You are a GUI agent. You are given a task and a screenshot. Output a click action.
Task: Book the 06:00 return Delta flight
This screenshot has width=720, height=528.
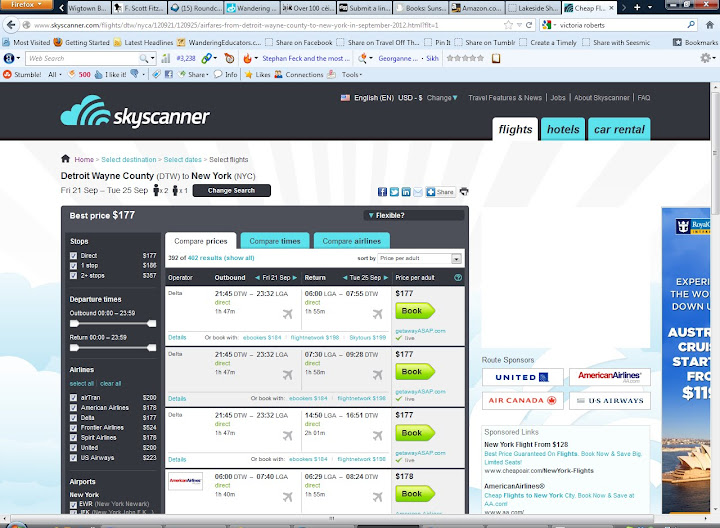[415, 311]
